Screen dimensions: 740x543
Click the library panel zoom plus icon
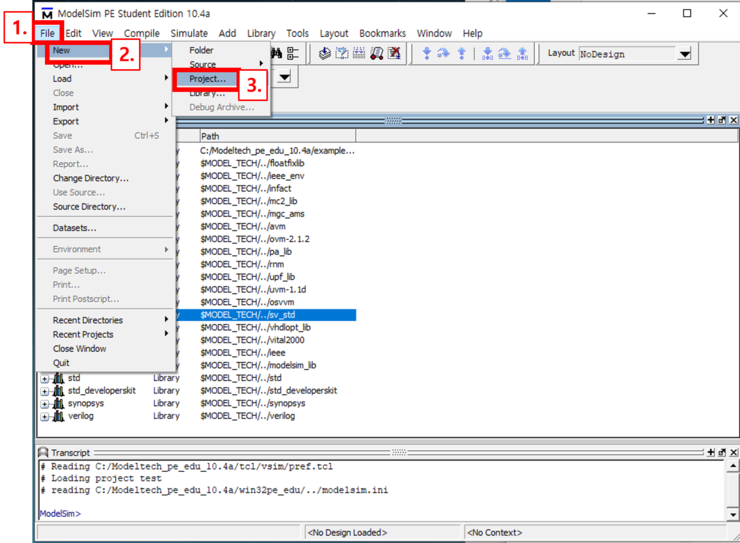coord(711,120)
